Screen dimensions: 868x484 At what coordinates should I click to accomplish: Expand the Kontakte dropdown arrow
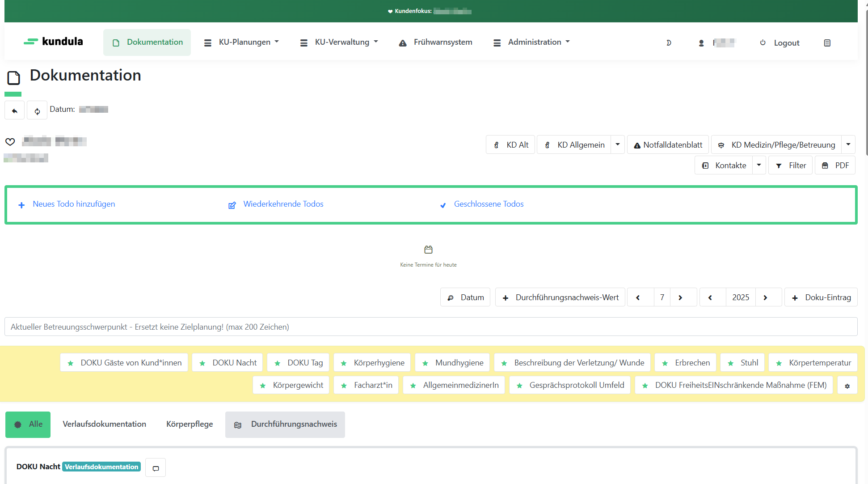[x=759, y=165]
